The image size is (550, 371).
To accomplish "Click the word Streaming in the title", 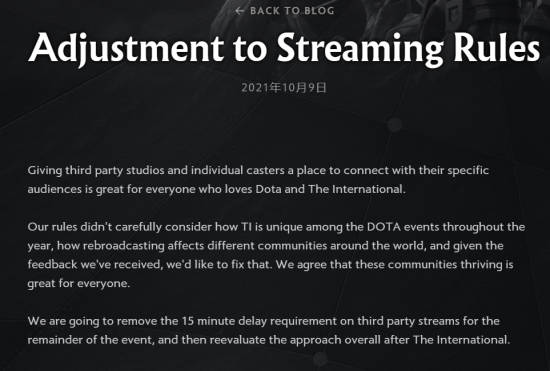I will [x=360, y=49].
